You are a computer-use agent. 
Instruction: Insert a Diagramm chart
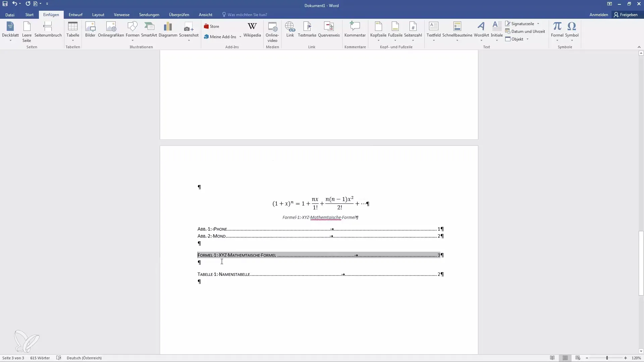pyautogui.click(x=168, y=29)
